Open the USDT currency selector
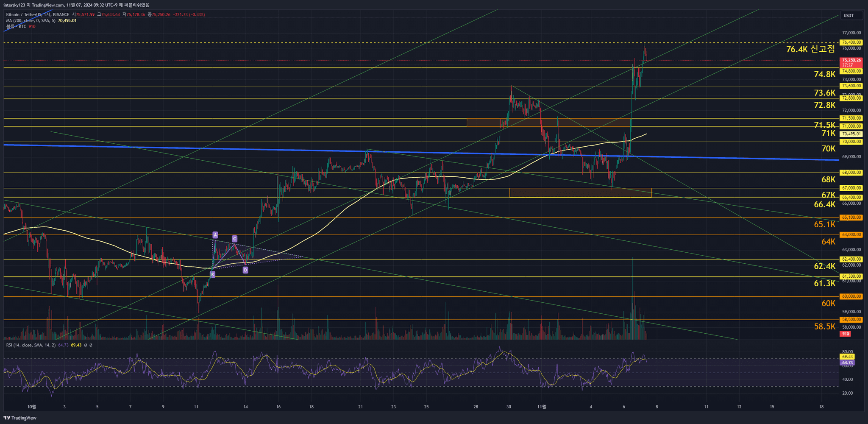The height and width of the screenshot is (424, 868). (x=849, y=16)
